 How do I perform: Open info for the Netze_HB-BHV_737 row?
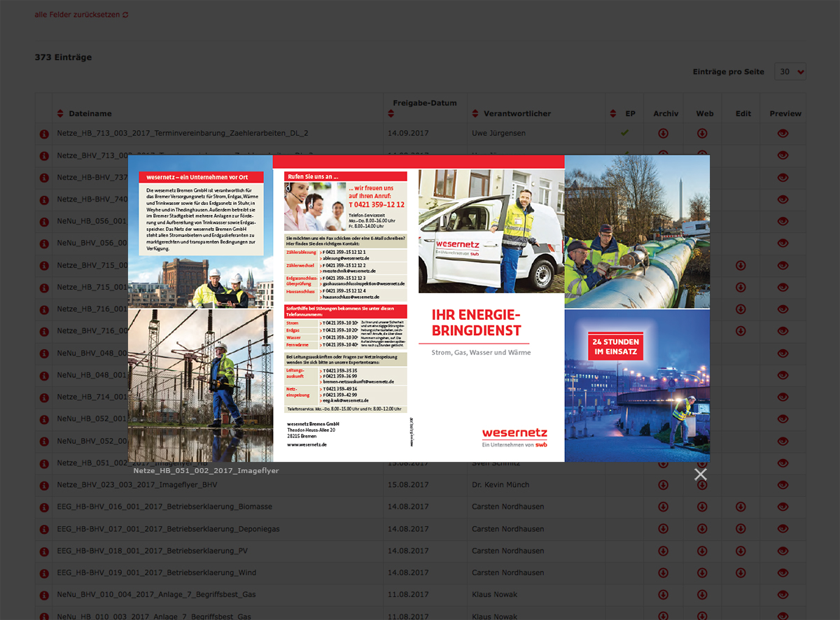pos(43,178)
